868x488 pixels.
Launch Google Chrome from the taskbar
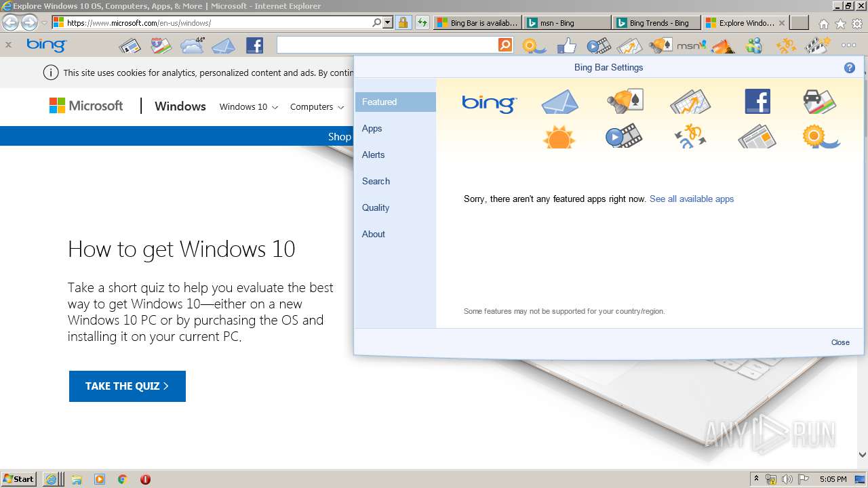(x=123, y=479)
